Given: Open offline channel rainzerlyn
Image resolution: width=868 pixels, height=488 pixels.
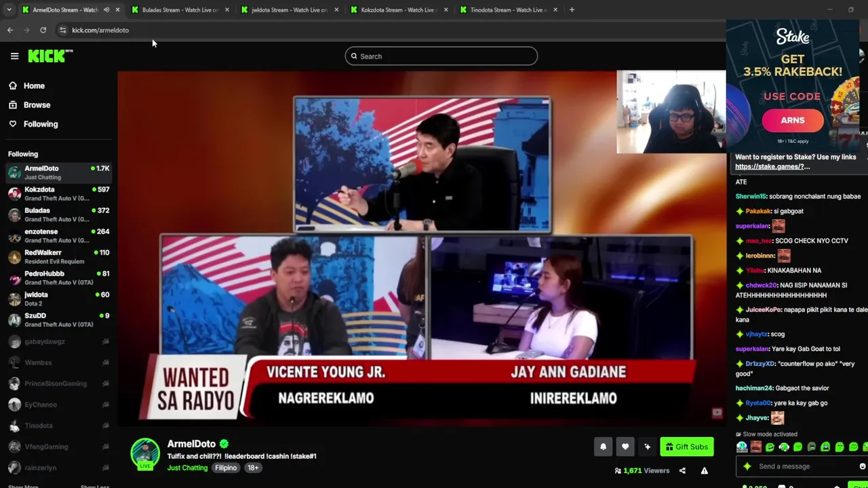Looking at the screenshot, I should 59,468.
